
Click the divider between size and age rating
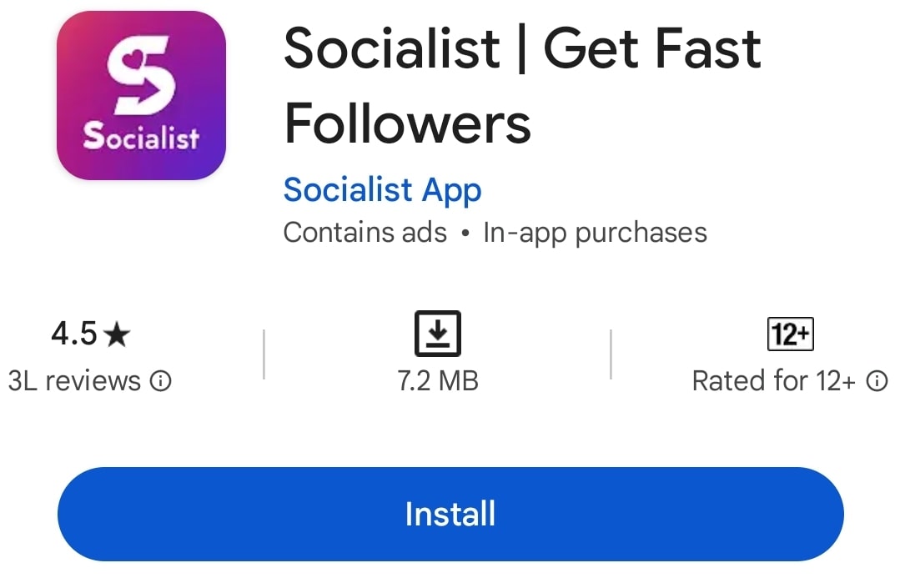click(x=611, y=354)
